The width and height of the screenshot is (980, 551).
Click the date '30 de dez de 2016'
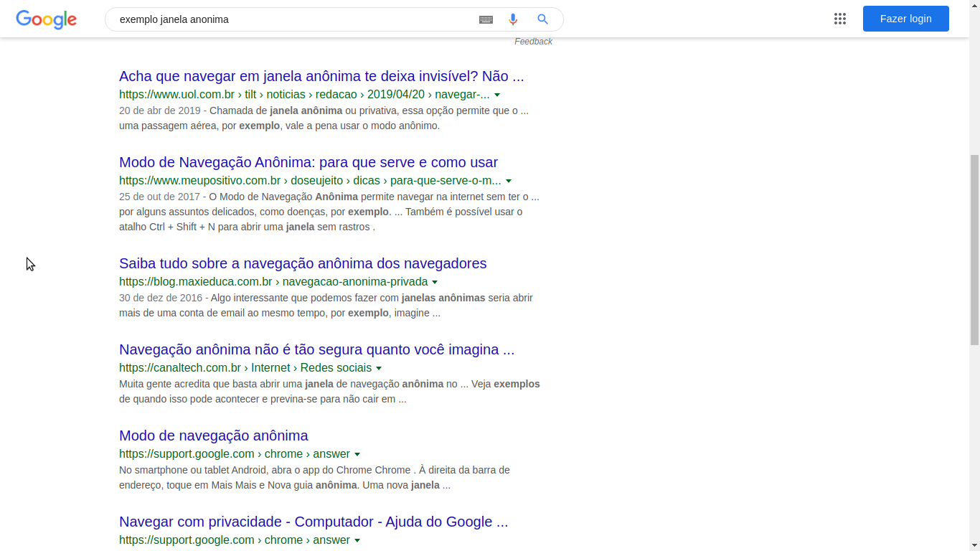pyautogui.click(x=161, y=298)
